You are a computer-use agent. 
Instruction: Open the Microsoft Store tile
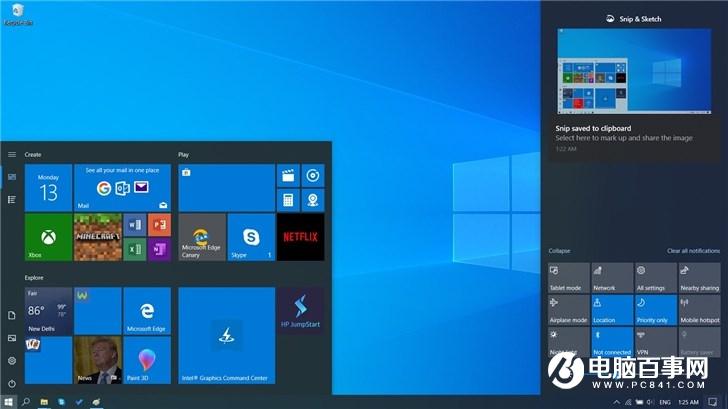pos(227,188)
